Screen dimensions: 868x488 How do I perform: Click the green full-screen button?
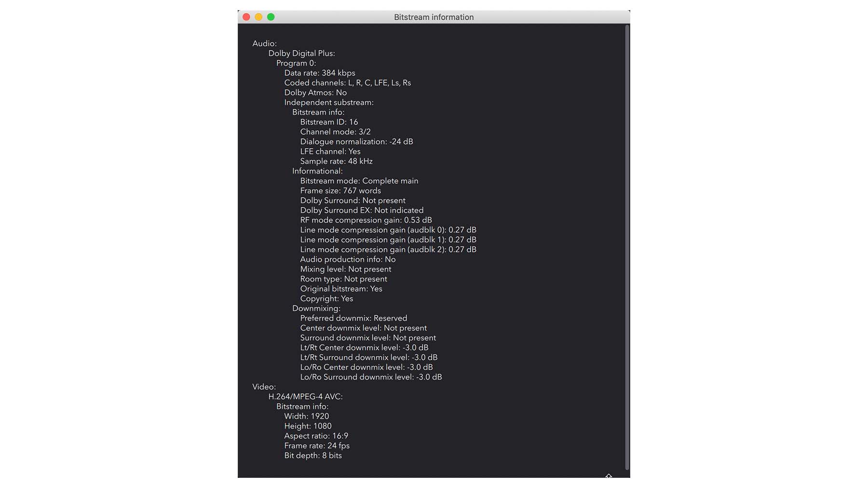pos(271,16)
